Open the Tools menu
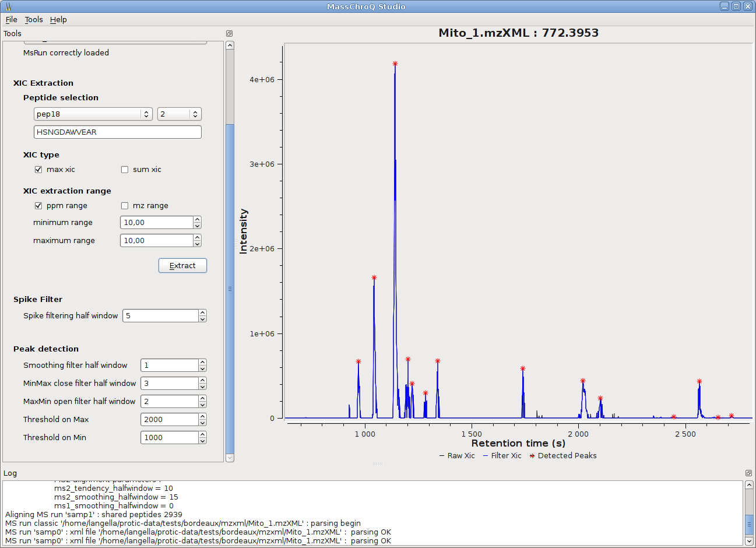 pyautogui.click(x=34, y=19)
